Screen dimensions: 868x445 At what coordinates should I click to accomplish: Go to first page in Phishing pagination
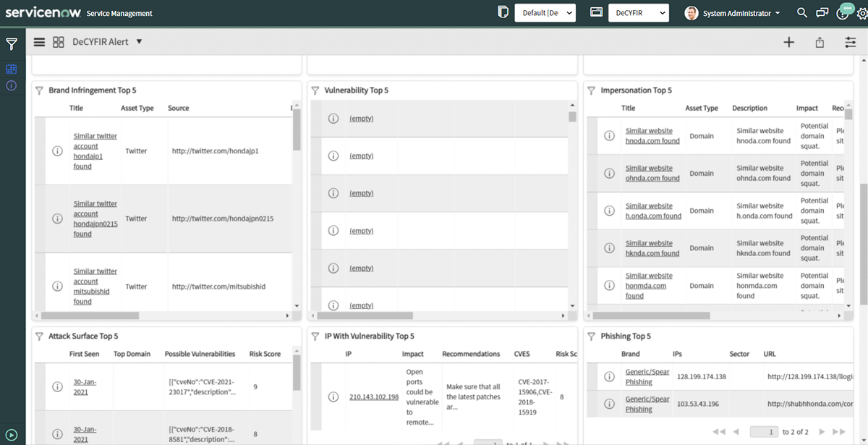click(719, 432)
